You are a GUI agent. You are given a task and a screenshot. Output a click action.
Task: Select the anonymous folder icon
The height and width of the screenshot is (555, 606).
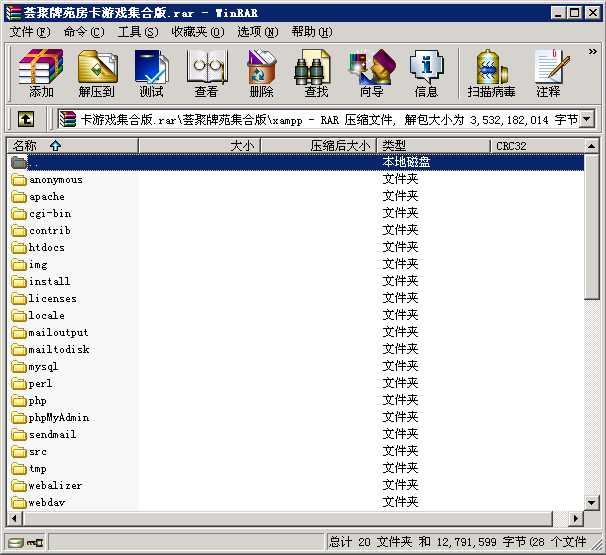19,180
